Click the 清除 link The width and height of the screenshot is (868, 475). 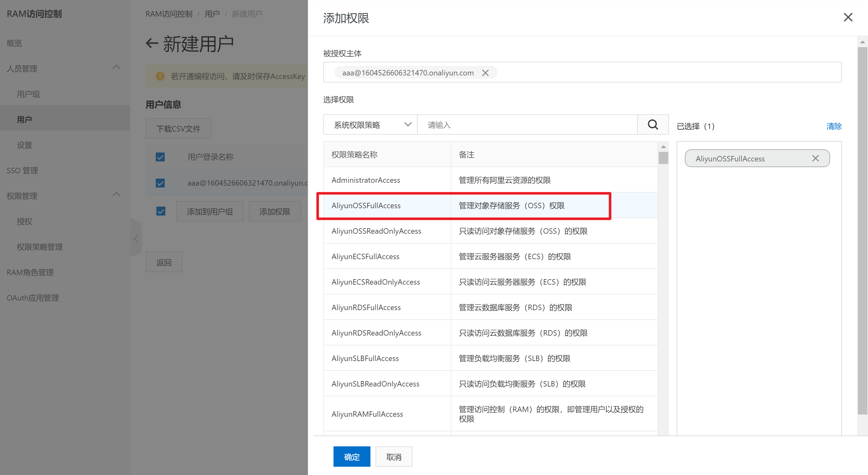coord(834,126)
